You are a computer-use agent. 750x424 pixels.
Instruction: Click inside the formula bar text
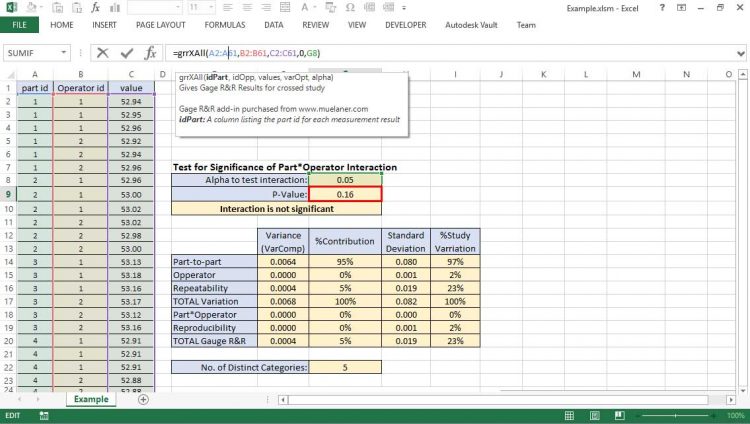pos(450,53)
